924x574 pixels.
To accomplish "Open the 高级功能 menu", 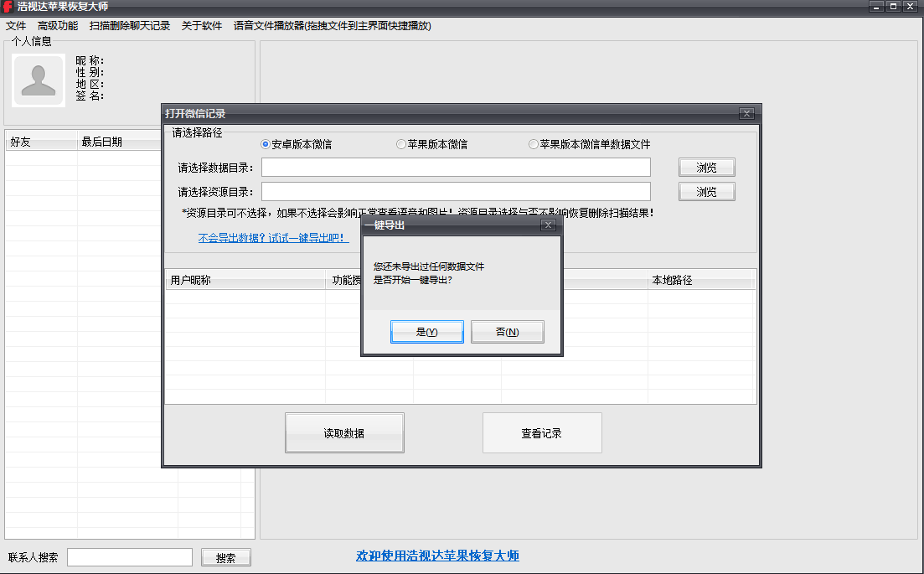I will pos(58,26).
